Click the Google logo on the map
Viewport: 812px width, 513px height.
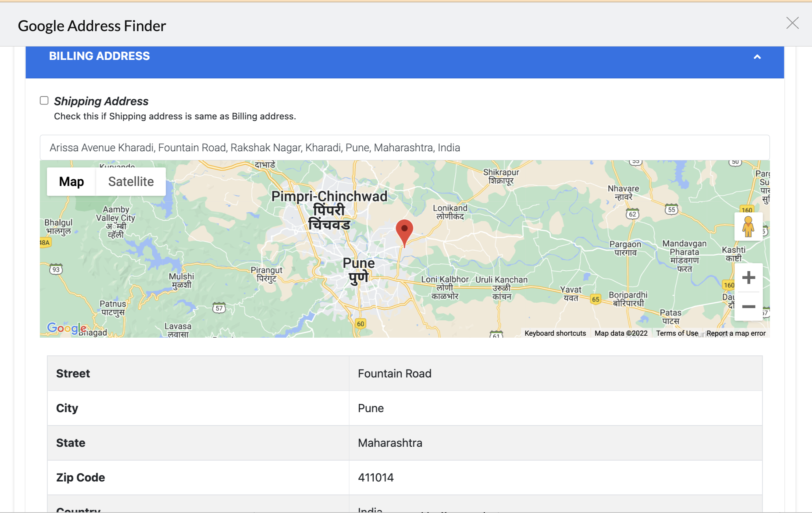point(66,328)
